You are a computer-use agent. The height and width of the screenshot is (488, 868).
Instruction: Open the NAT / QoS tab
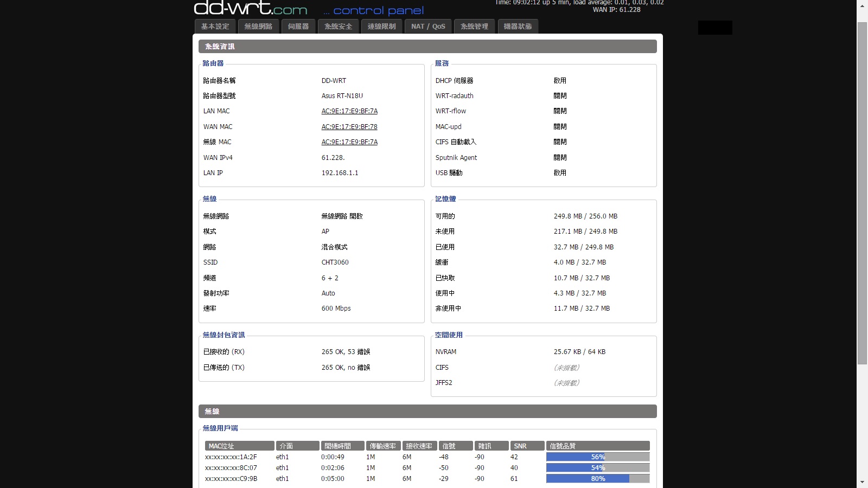click(x=428, y=27)
